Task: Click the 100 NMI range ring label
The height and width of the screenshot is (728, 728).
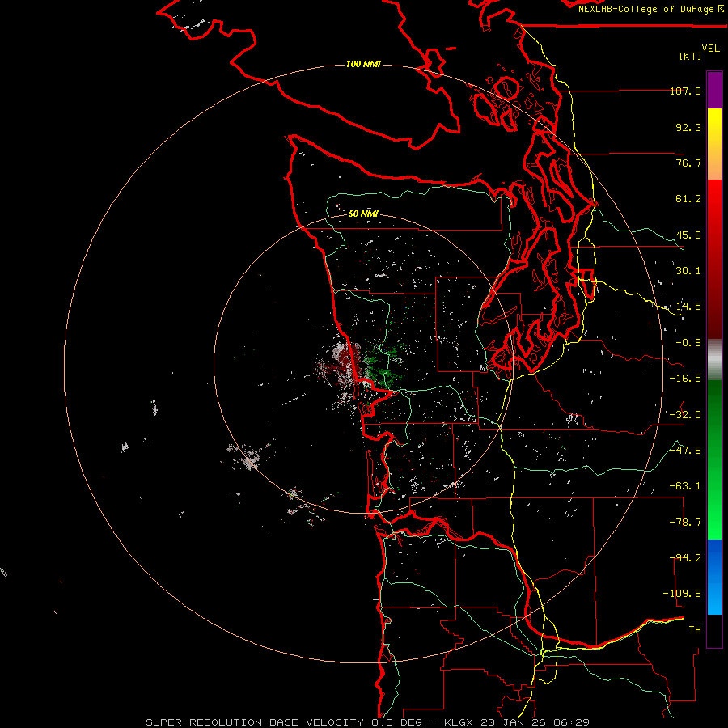Action: pos(363,64)
